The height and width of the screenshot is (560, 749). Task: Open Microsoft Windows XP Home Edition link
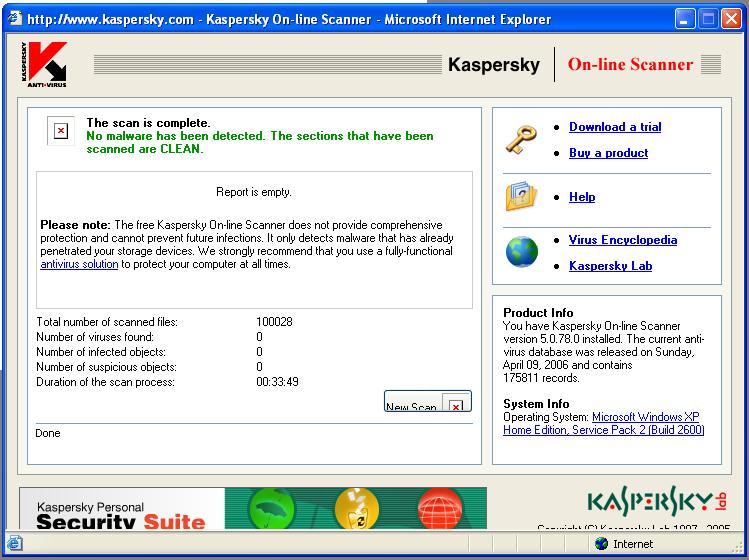[x=603, y=423]
